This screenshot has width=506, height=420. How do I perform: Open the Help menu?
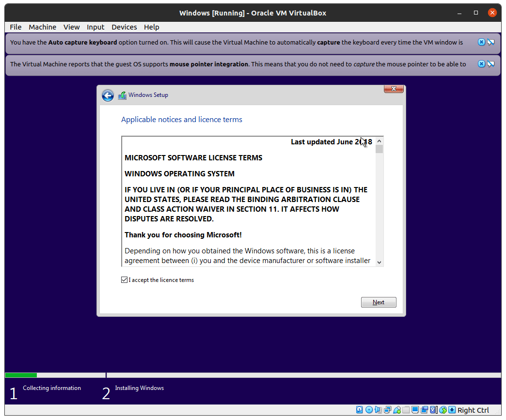point(151,27)
